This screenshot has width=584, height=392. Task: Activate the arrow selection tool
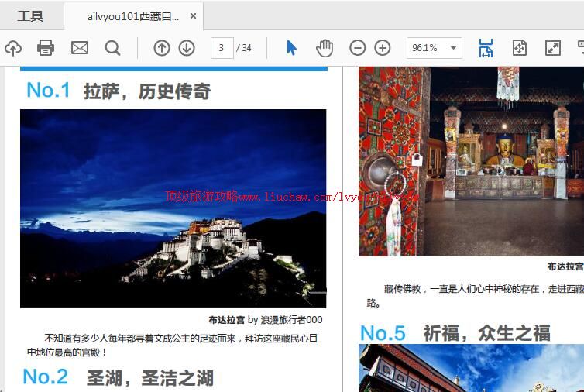click(x=291, y=48)
